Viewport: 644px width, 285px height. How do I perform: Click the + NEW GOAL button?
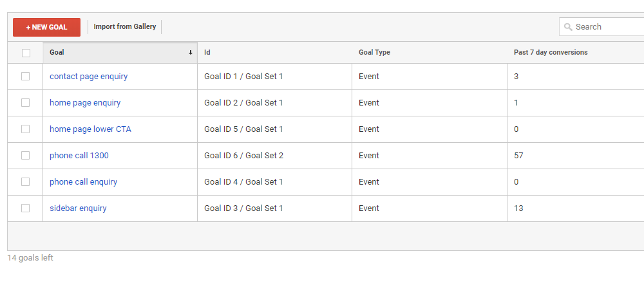[46, 27]
